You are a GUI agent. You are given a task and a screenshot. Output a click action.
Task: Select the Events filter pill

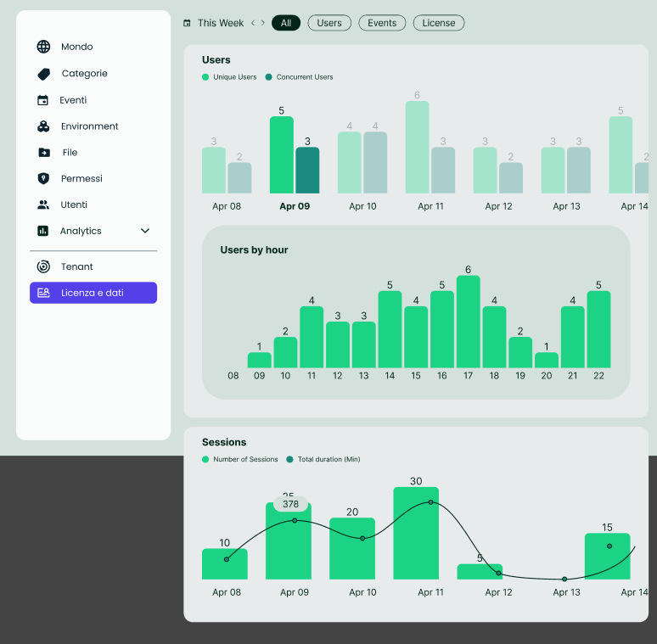382,23
